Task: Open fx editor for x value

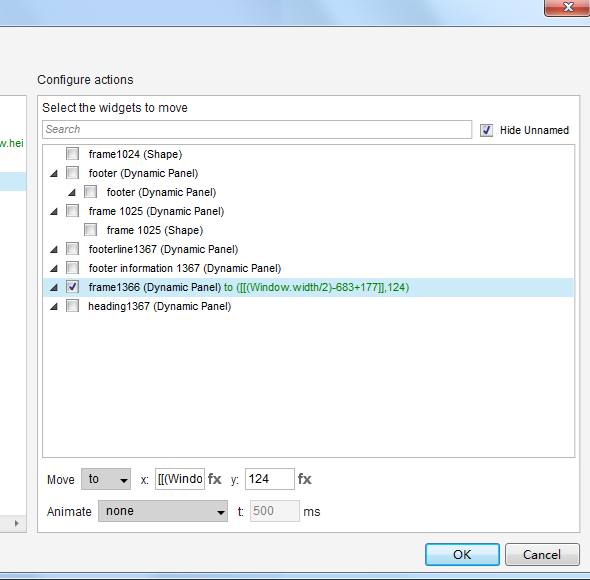Action: pos(214,479)
